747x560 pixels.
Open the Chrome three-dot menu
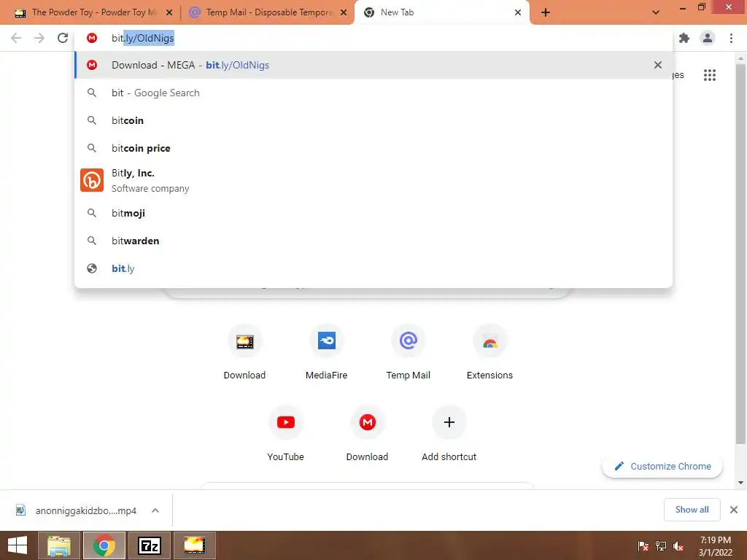click(731, 38)
